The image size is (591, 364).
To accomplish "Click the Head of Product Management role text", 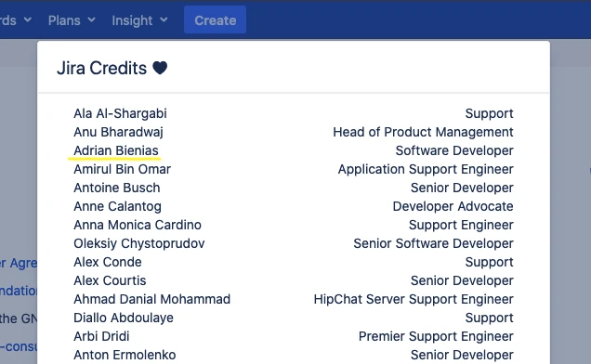I will (423, 132).
